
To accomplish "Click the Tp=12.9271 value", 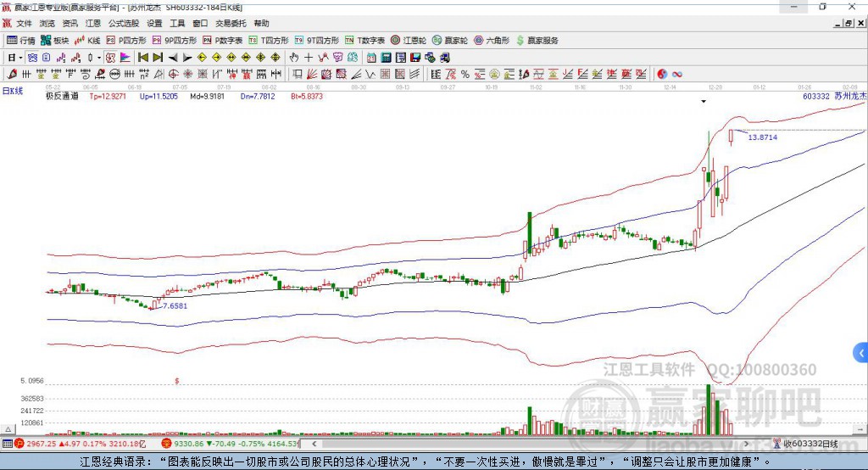I will [x=108, y=97].
